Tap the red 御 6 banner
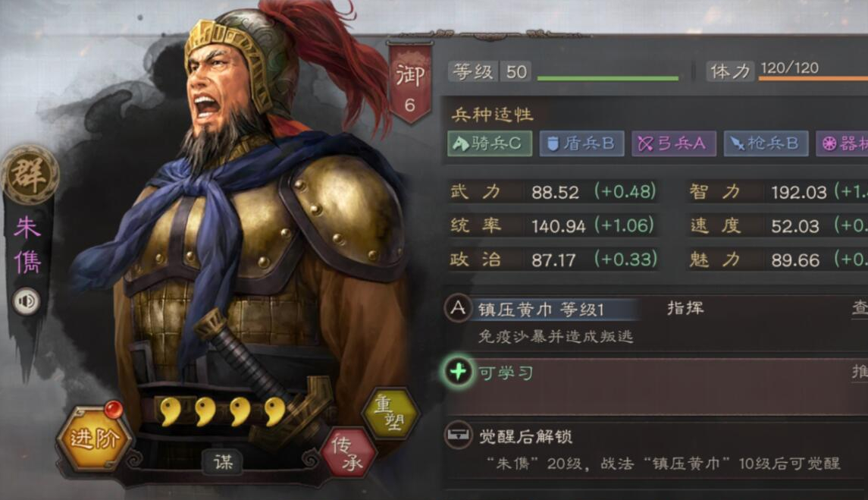 (410, 83)
